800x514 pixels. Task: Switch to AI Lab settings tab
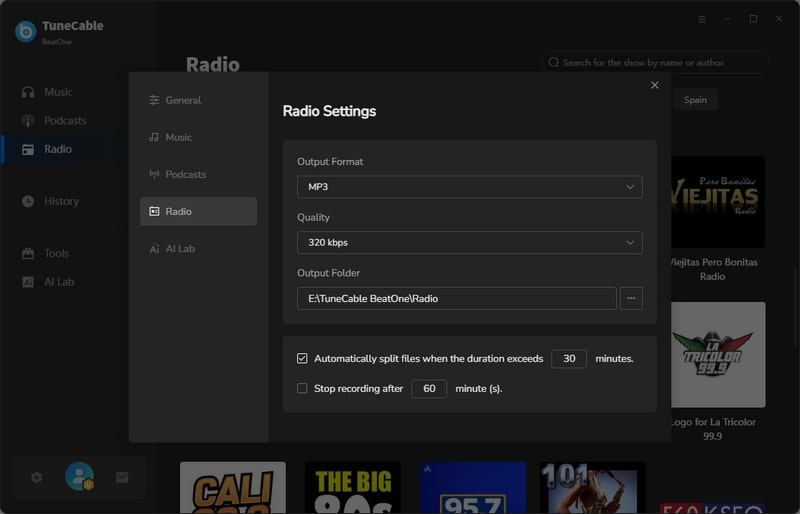(198, 249)
